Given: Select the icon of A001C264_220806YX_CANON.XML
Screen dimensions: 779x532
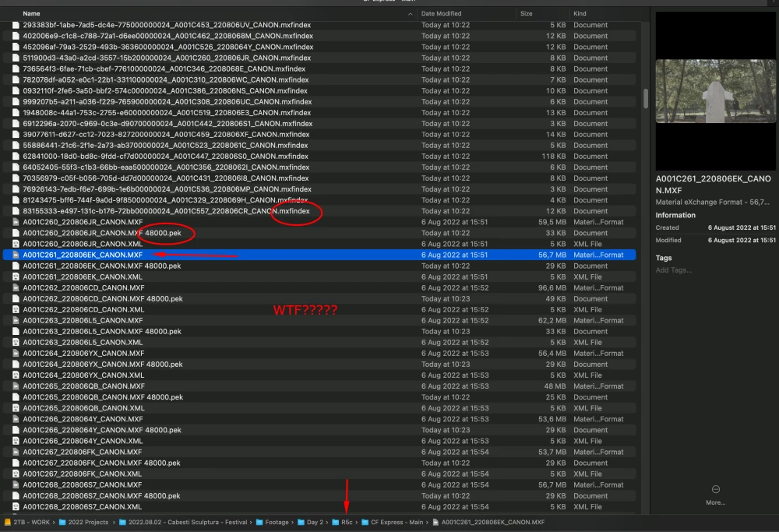Looking at the screenshot, I should click(16, 375).
